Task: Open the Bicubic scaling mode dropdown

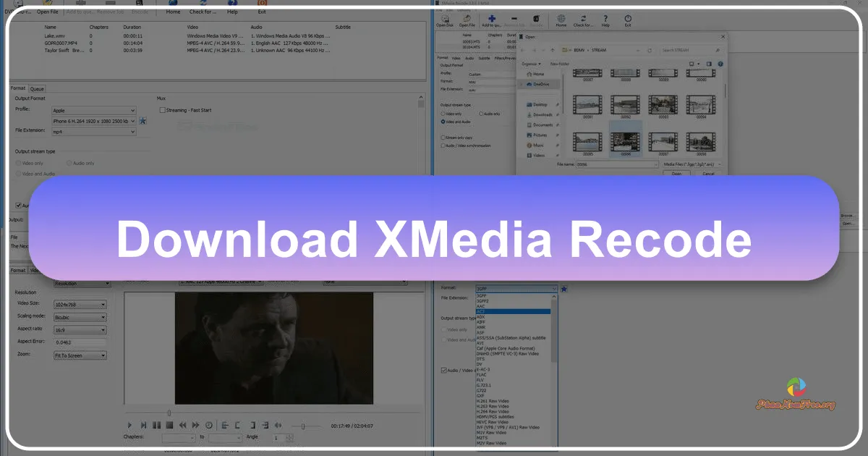Action: 80,316
